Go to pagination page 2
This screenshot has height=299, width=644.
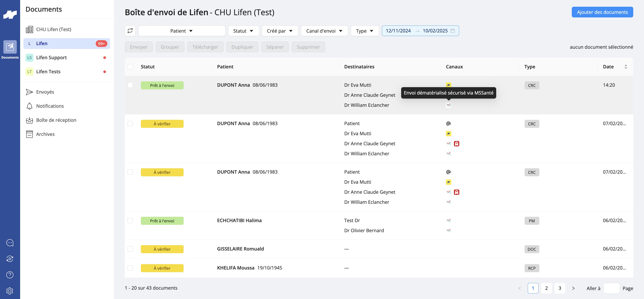coord(546,288)
